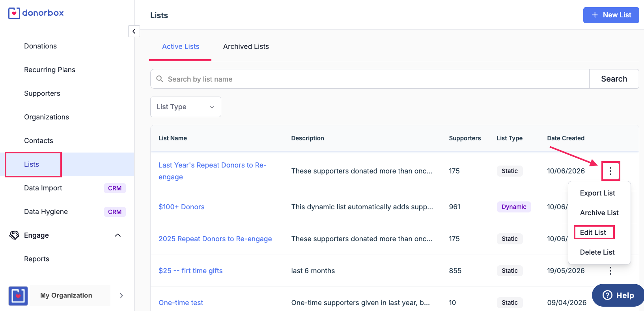
Task: Click the magnifier icon in search field
Action: click(160, 79)
